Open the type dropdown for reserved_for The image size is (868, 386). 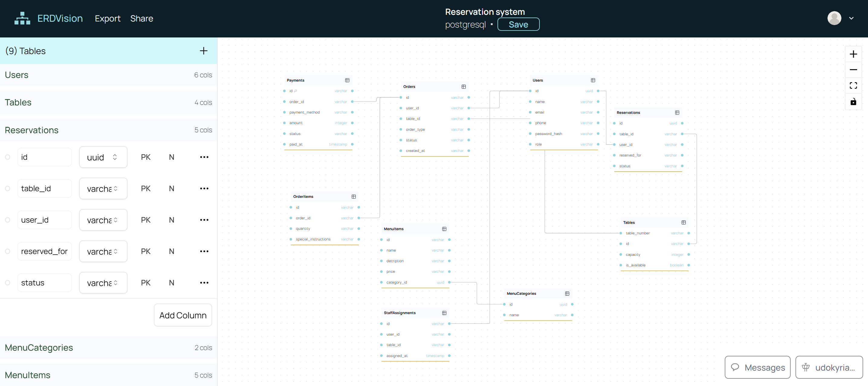click(103, 251)
